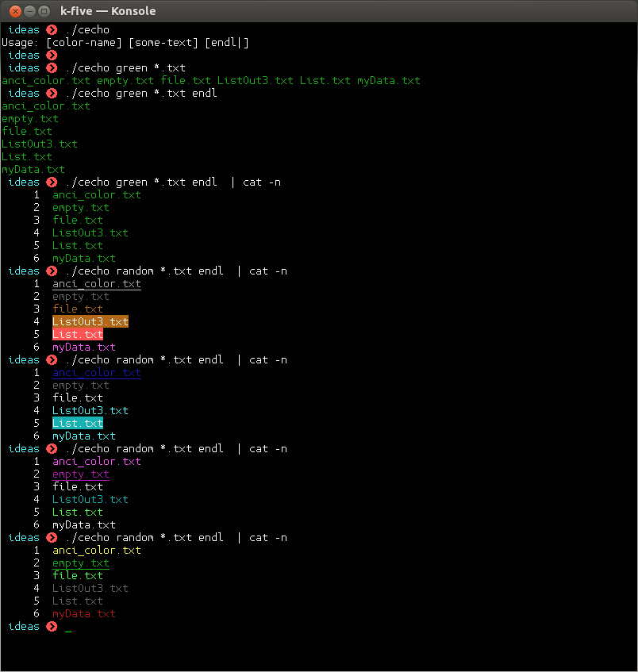Click the arrow icon on the final ideas prompt

click(51, 626)
